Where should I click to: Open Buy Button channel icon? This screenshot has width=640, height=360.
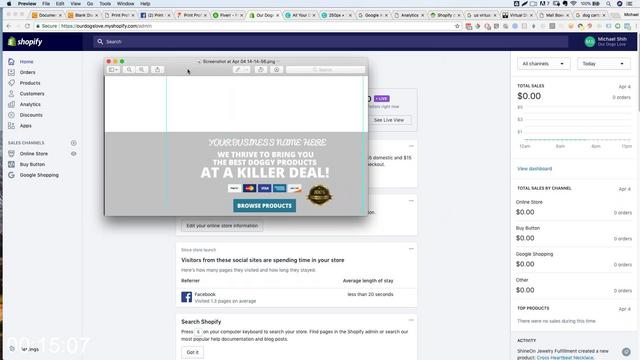click(x=11, y=164)
